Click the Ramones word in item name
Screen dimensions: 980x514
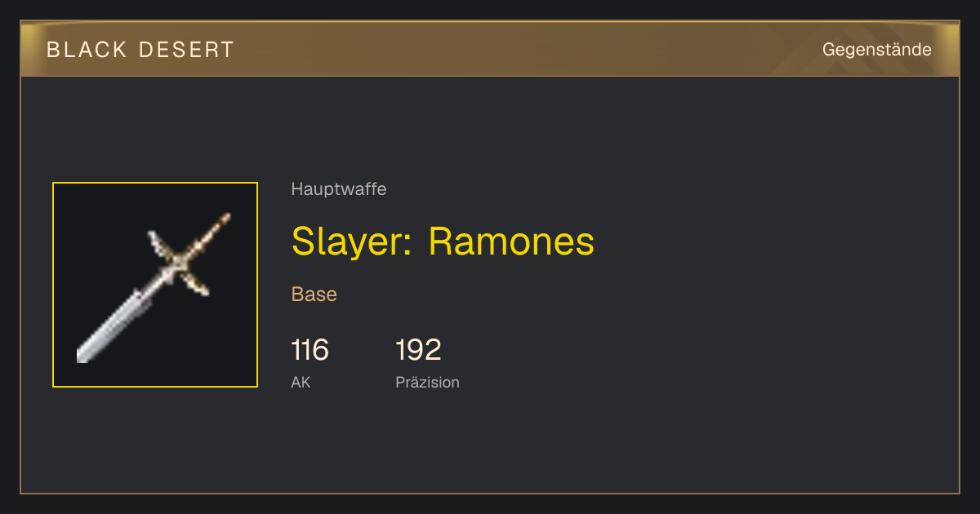[x=511, y=241]
